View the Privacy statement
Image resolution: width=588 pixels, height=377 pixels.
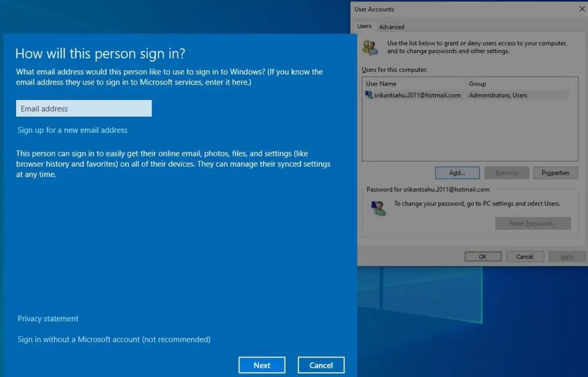tap(48, 318)
